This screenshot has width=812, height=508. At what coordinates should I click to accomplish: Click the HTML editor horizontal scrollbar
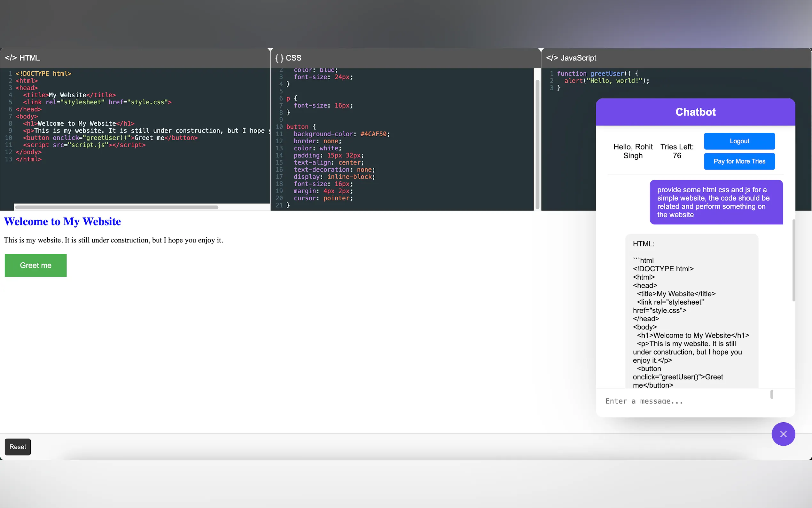tap(117, 207)
